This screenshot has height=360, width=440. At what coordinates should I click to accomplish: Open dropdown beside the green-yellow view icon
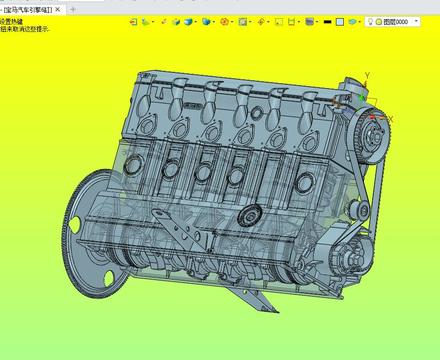[153, 22]
